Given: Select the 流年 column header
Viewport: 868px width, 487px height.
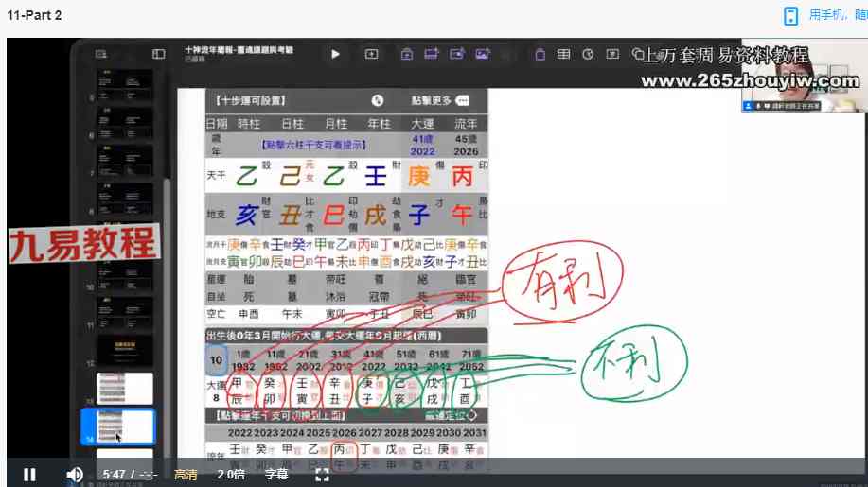Looking at the screenshot, I should tap(466, 124).
